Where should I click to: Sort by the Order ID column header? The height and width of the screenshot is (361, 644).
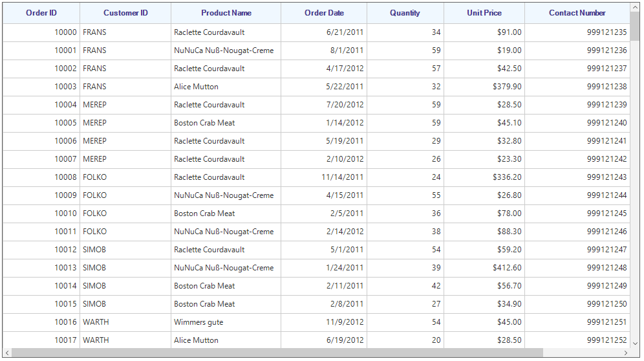click(x=41, y=13)
